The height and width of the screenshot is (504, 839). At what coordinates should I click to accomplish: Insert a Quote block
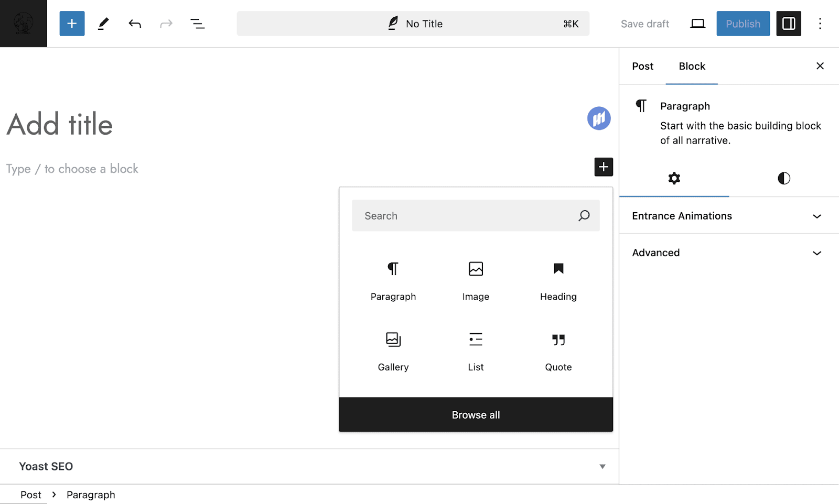[x=557, y=351]
